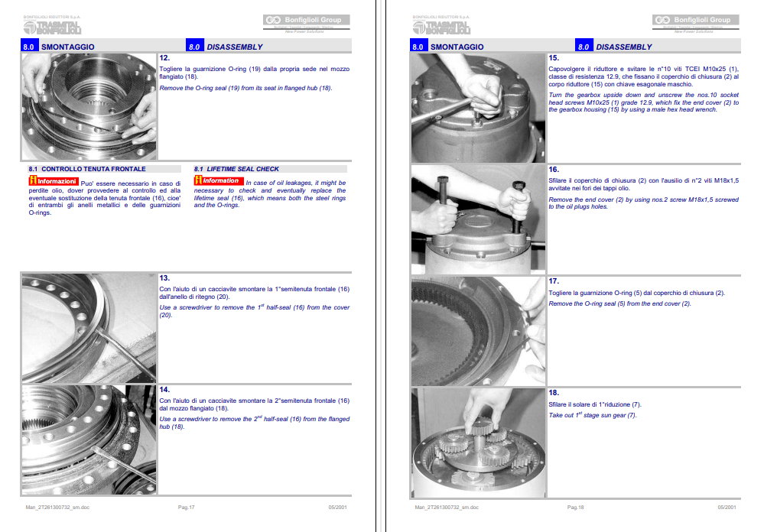Click the SMONTAGGIO heading on page 17

click(x=67, y=47)
